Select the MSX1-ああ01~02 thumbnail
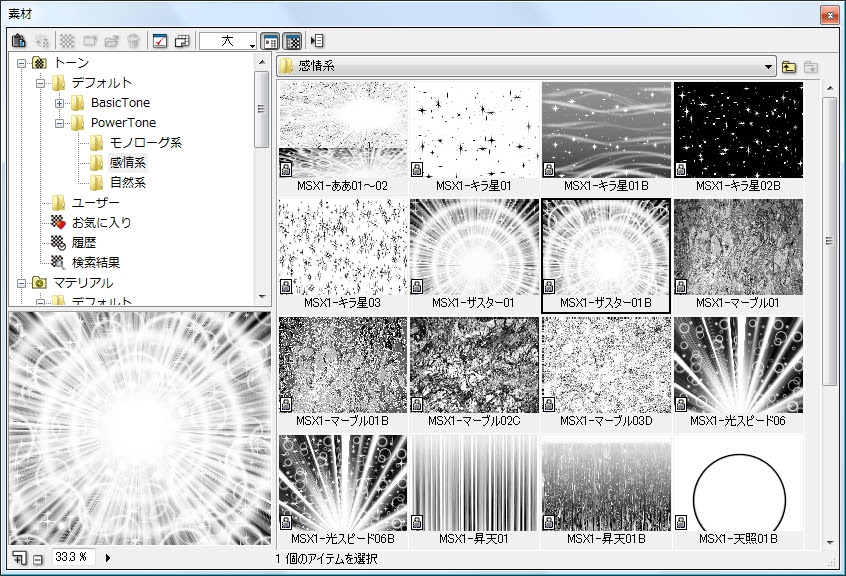Viewport: 846px width, 576px height. tap(343, 138)
